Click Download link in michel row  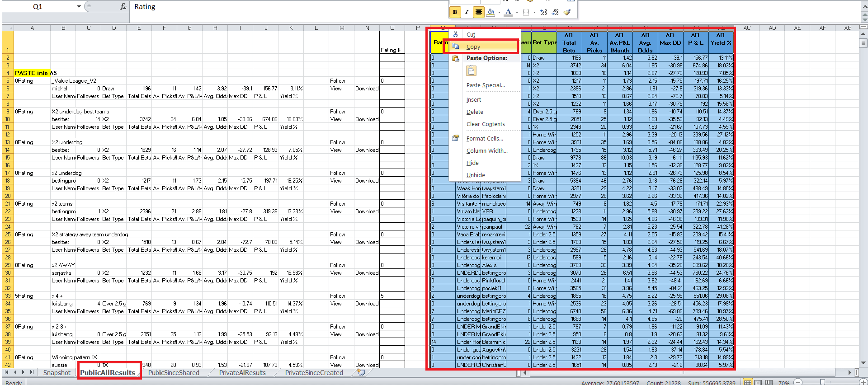pos(367,89)
